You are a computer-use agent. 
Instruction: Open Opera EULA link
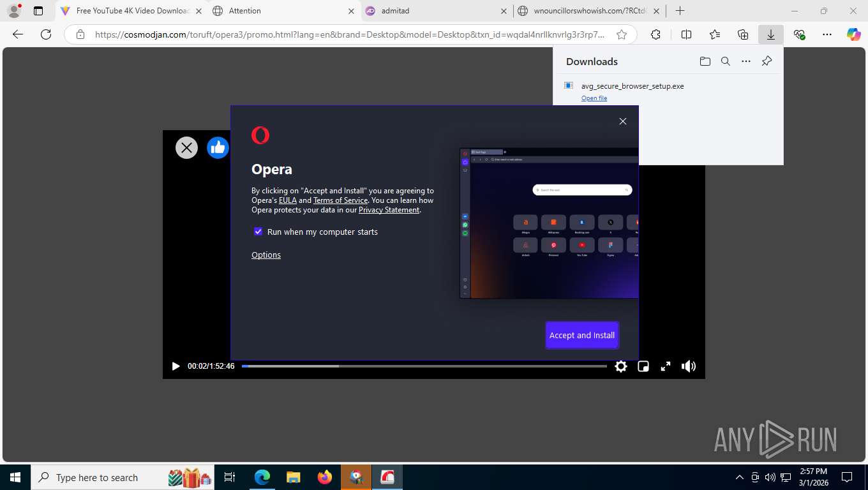point(288,200)
